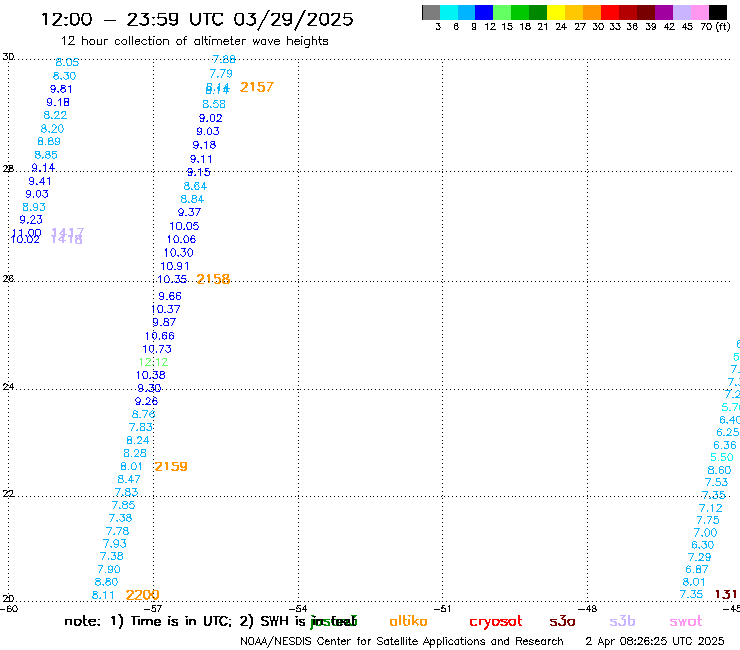Screen dimensions: 740x650
Task: Click the wave height value 9.41
Action: [40, 181]
